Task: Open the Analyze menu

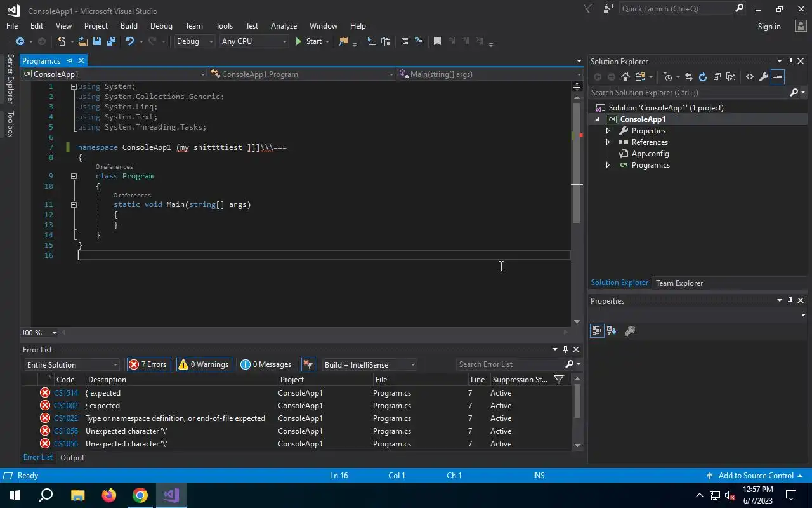Action: tap(284, 26)
